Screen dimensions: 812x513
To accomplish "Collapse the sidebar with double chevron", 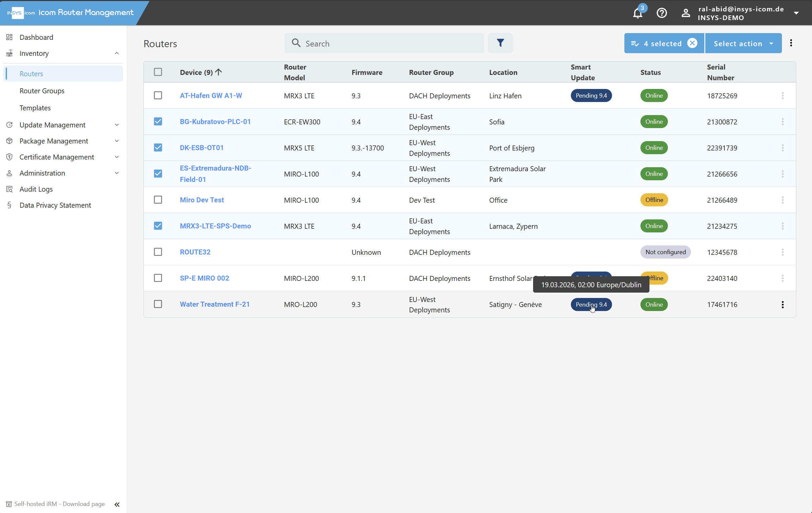I will 117,504.
